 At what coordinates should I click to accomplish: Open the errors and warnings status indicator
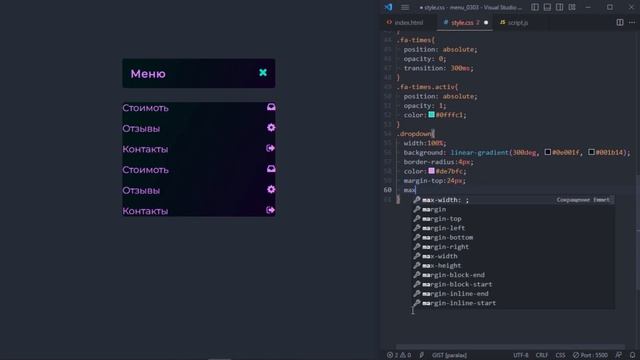(x=399, y=355)
